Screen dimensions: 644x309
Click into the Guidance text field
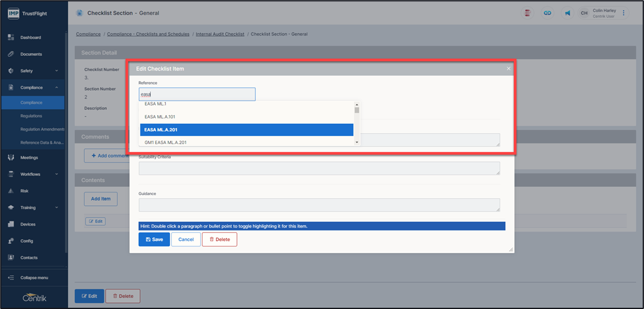click(319, 205)
